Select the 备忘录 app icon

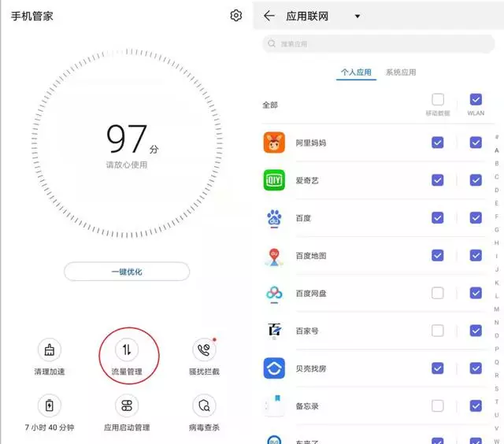274,405
